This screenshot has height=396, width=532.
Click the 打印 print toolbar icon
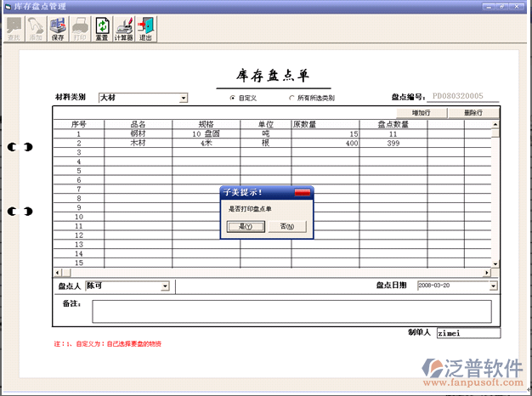(x=80, y=29)
